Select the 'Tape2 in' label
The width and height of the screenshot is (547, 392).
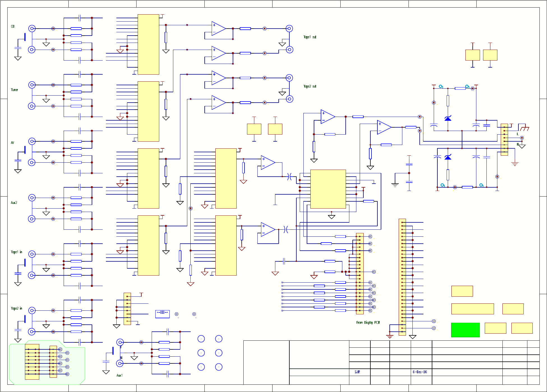17,308
